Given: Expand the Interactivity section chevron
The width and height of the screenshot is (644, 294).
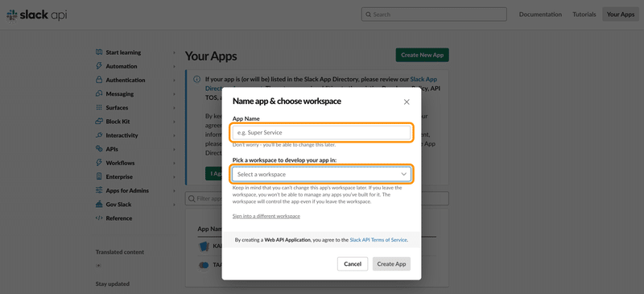Looking at the screenshot, I should (x=174, y=135).
